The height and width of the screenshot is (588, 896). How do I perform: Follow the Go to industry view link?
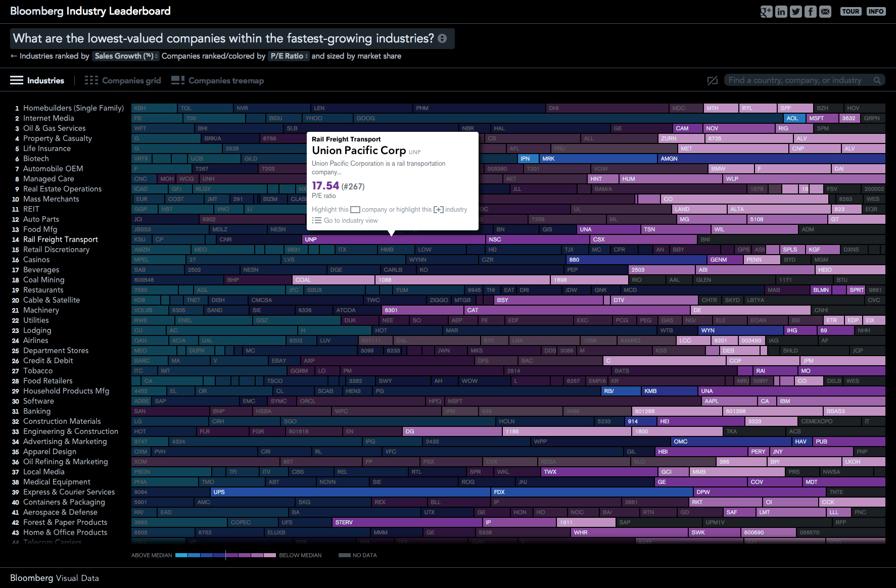click(350, 220)
